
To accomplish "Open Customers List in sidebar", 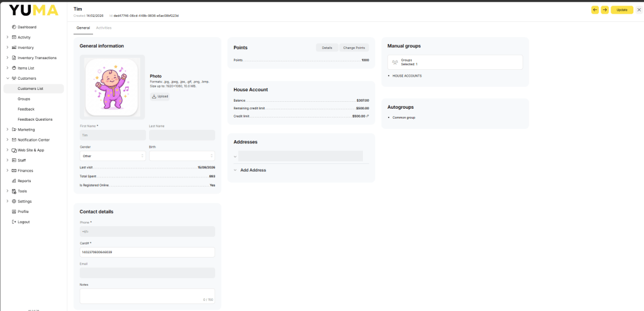I will tap(34, 89).
